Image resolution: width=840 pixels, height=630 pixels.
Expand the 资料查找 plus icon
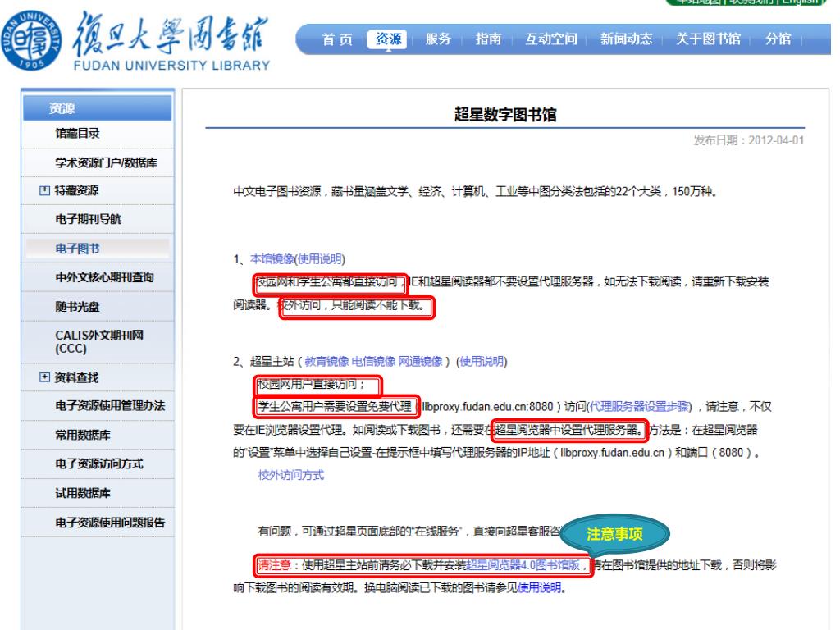tap(45, 377)
